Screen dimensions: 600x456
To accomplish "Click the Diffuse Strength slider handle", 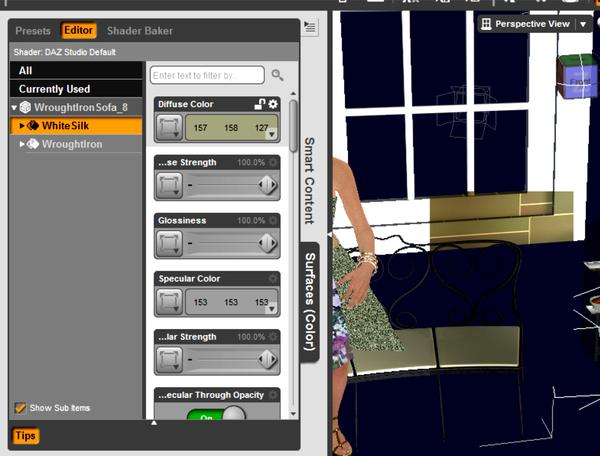I will click(267, 186).
